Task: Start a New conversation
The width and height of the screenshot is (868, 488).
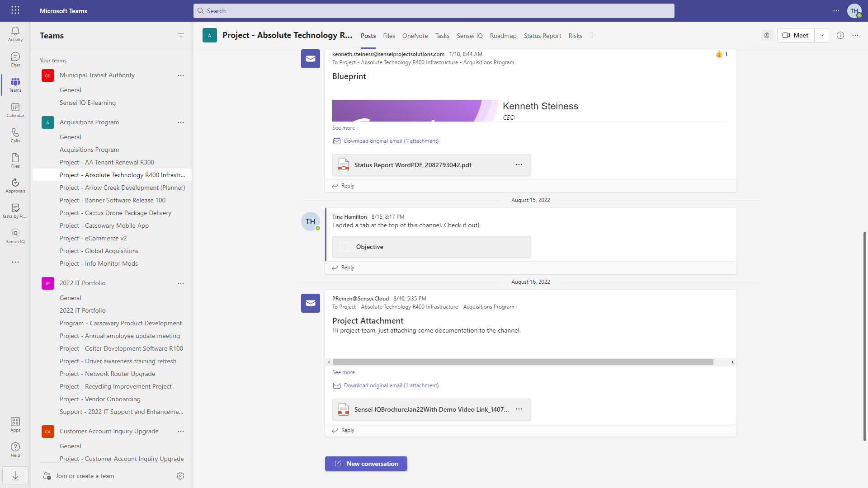Action: coord(366,464)
